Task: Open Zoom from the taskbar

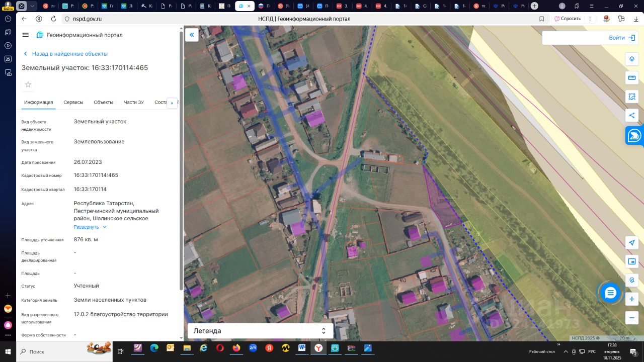Action: pos(253,348)
